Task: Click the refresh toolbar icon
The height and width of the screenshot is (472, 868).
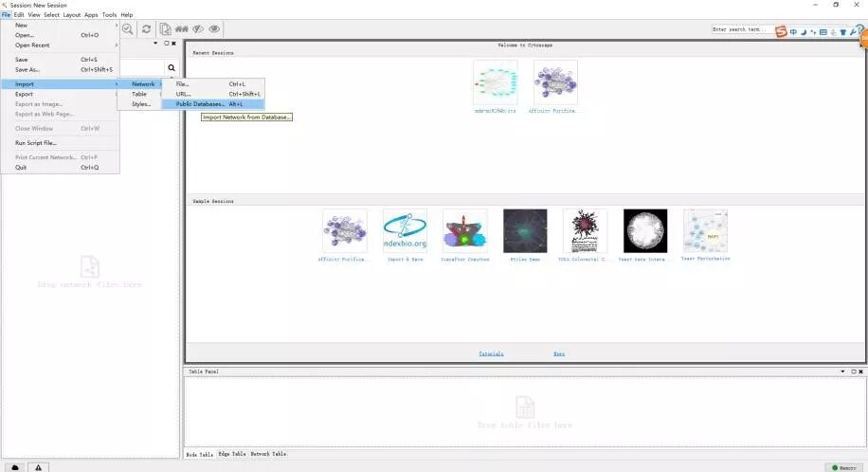Action: click(x=146, y=29)
